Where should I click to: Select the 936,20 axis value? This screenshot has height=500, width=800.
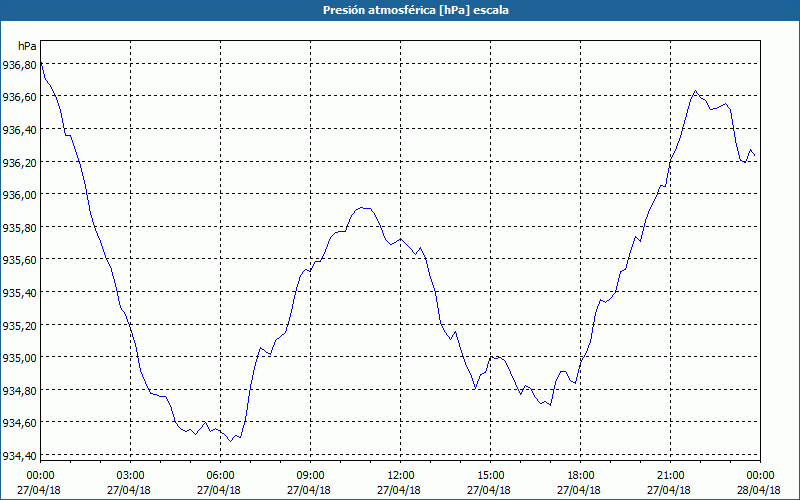(19, 163)
